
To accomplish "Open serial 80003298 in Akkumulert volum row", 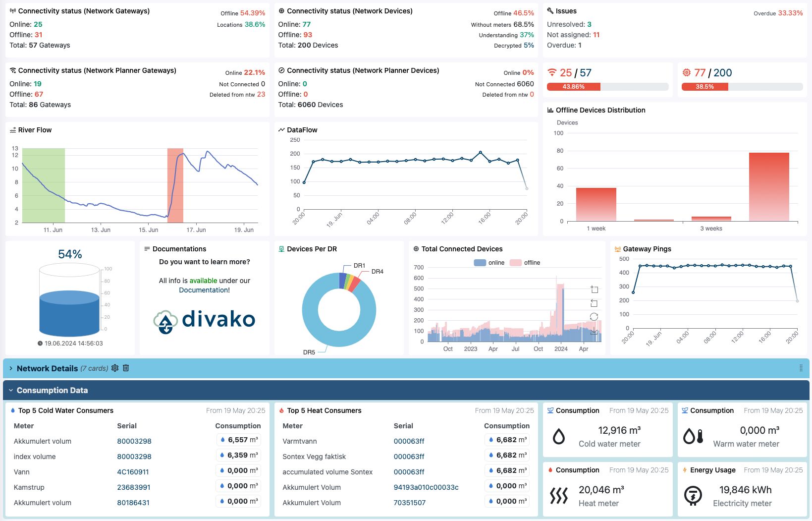I will pos(134,441).
